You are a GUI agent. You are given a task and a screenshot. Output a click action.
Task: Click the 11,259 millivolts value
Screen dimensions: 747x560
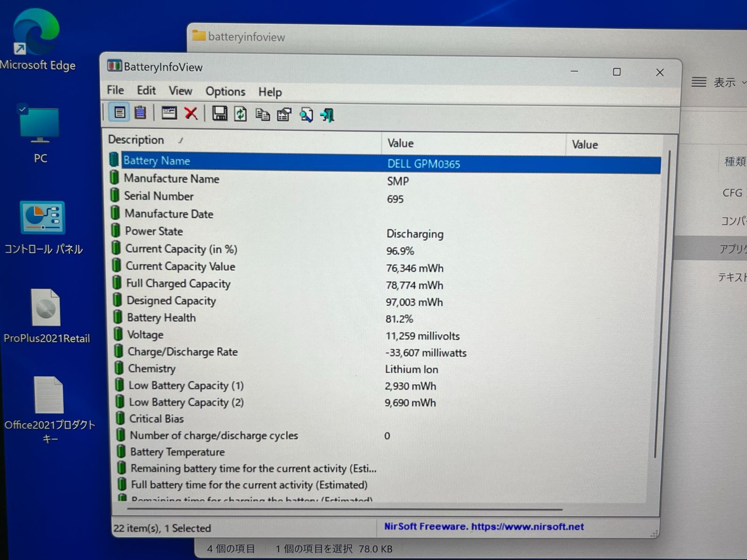423,336
